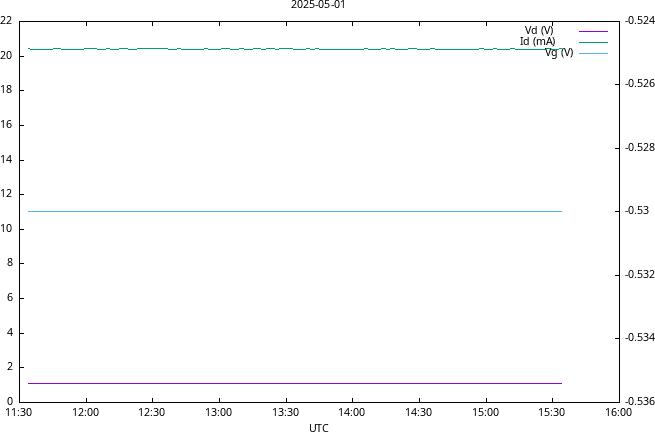
Task: Click the purple Vd voltage trace
Action: pos(295,383)
